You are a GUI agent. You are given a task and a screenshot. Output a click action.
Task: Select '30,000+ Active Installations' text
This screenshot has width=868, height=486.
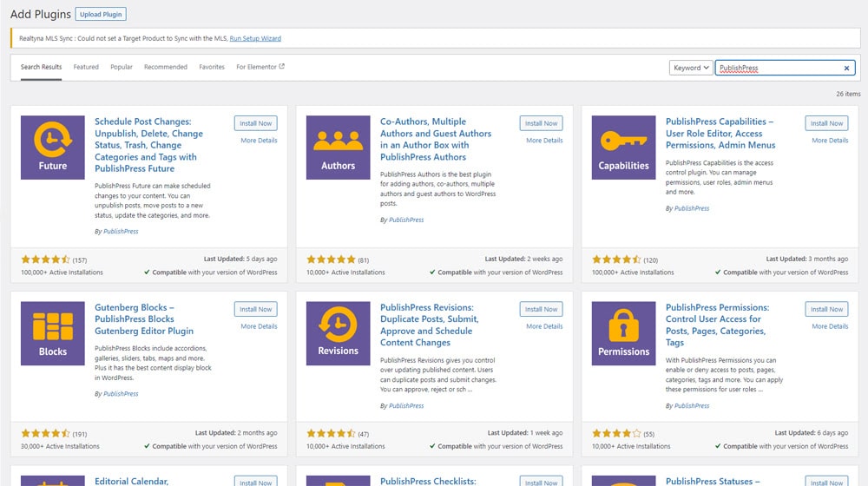click(x=61, y=446)
